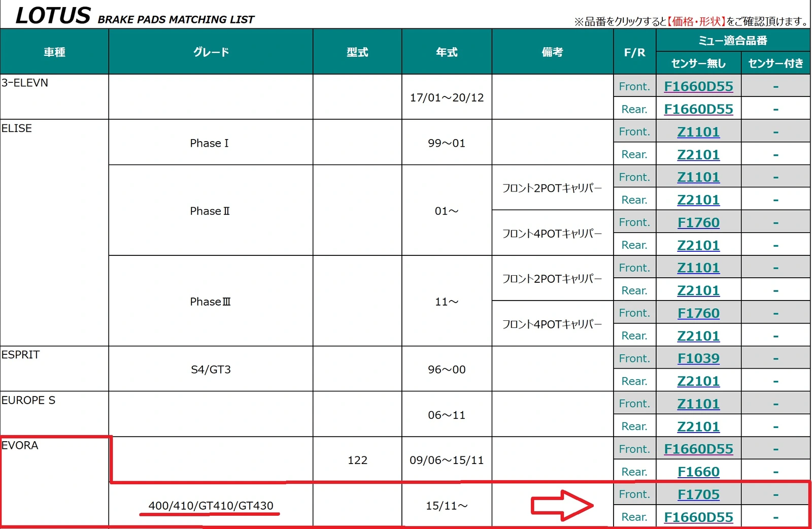812x529 pixels.
Task: Click the センサー無し column header
Action: (698, 63)
